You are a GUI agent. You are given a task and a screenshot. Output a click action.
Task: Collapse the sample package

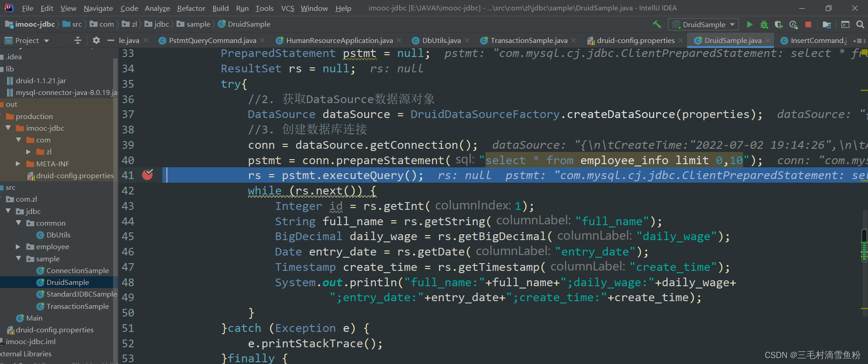pos(19,259)
